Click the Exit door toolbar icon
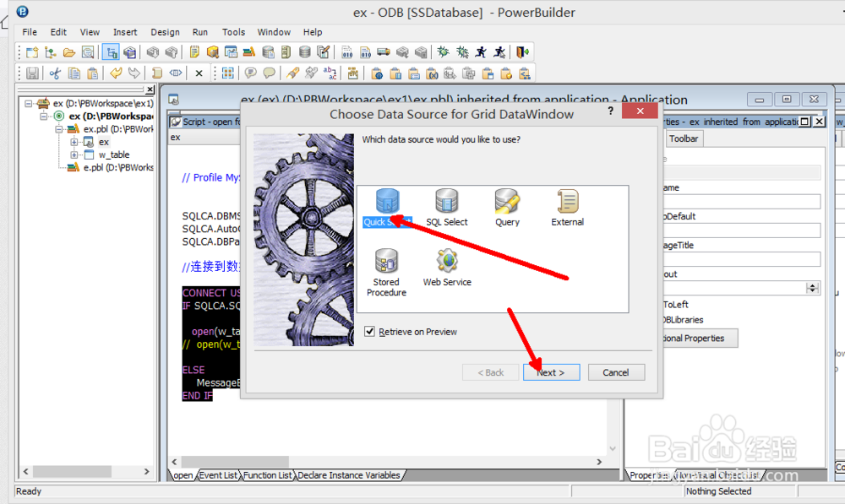 coord(522,52)
